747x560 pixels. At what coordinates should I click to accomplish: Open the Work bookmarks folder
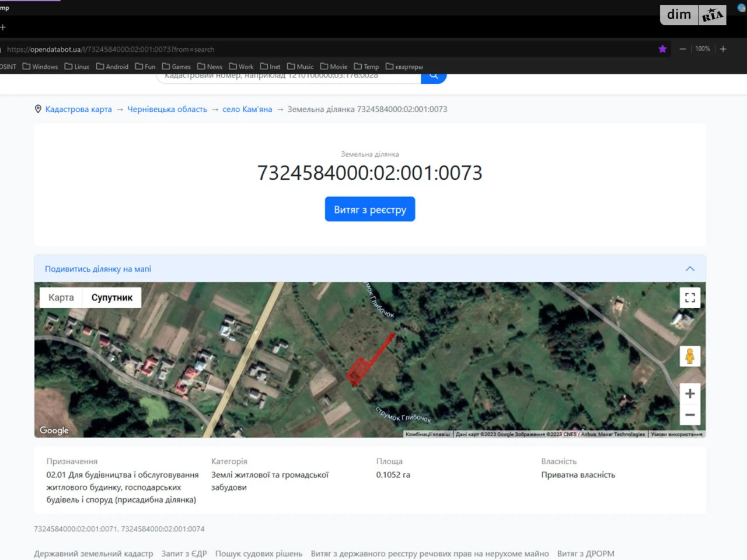pos(242,66)
